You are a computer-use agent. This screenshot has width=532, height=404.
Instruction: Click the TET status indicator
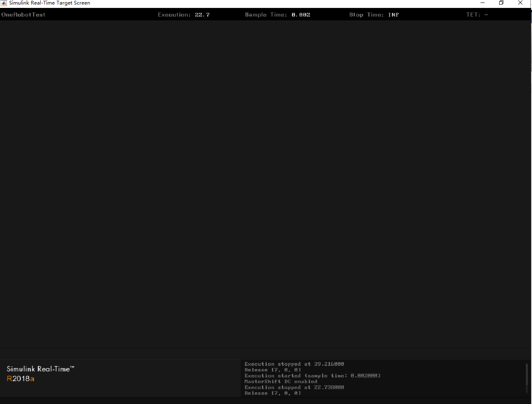coord(478,15)
